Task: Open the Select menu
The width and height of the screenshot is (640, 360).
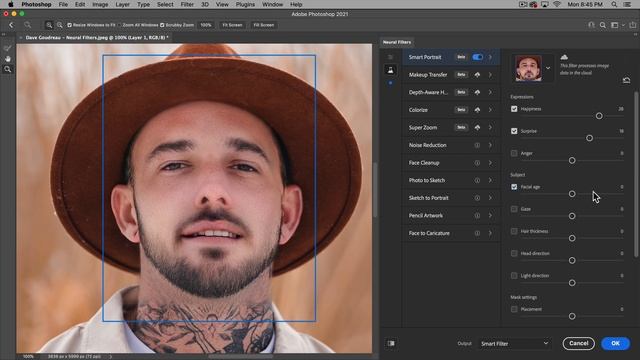Action: coord(165,4)
